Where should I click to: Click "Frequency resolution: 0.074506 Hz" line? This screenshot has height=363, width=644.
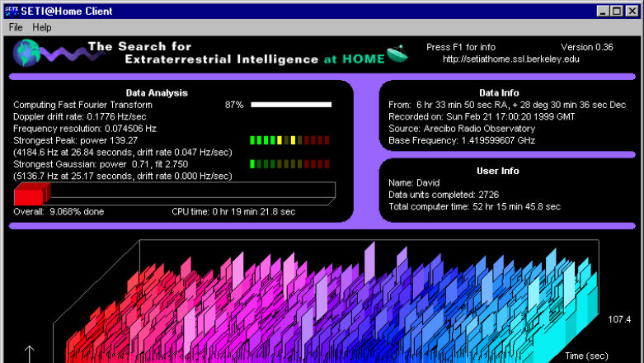[85, 129]
